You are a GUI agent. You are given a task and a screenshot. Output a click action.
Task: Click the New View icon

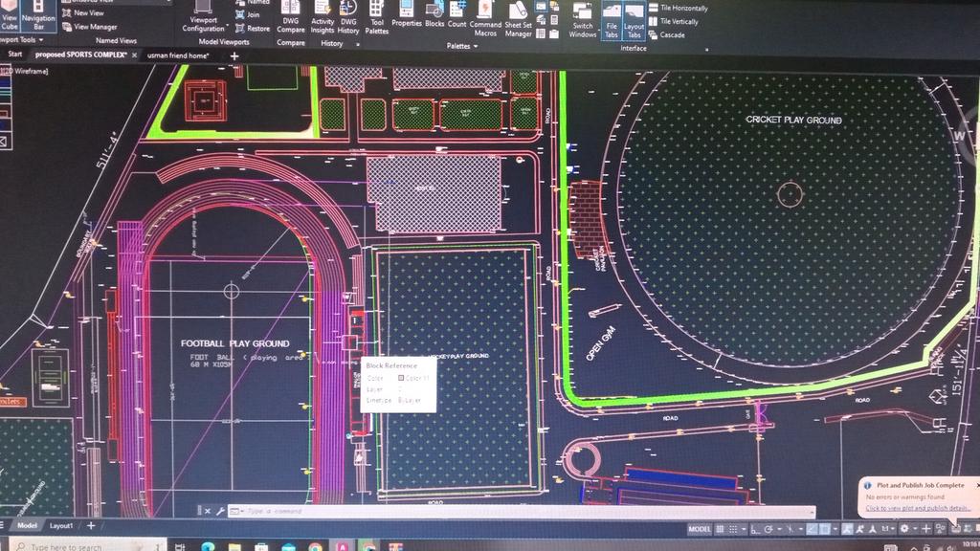(x=67, y=12)
